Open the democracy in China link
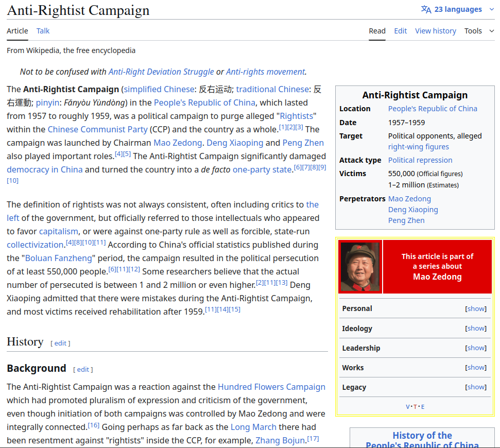 [45, 169]
